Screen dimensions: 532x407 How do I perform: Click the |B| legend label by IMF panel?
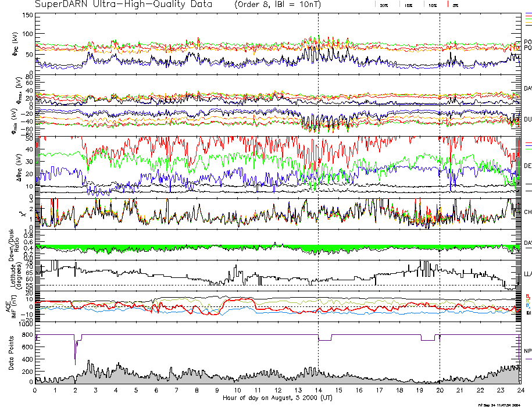[x=527, y=312]
